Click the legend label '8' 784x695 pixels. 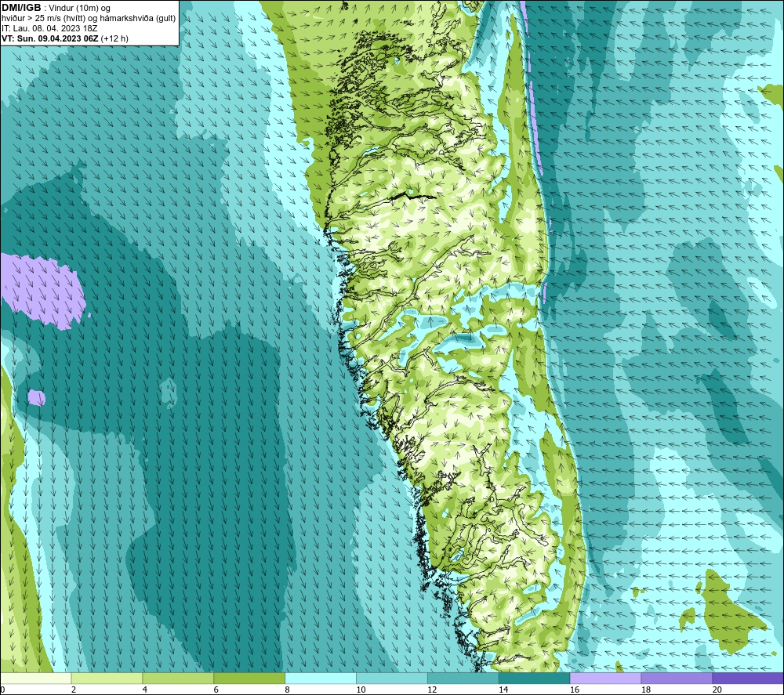(x=287, y=690)
